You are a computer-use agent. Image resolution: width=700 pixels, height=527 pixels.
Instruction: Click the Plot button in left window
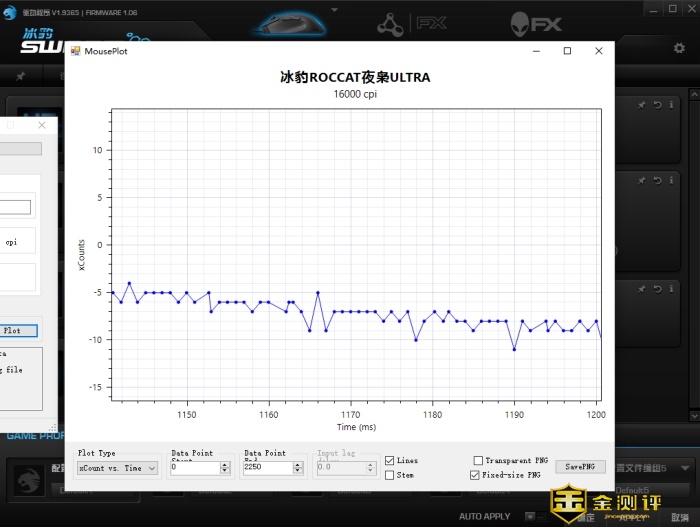point(18,331)
